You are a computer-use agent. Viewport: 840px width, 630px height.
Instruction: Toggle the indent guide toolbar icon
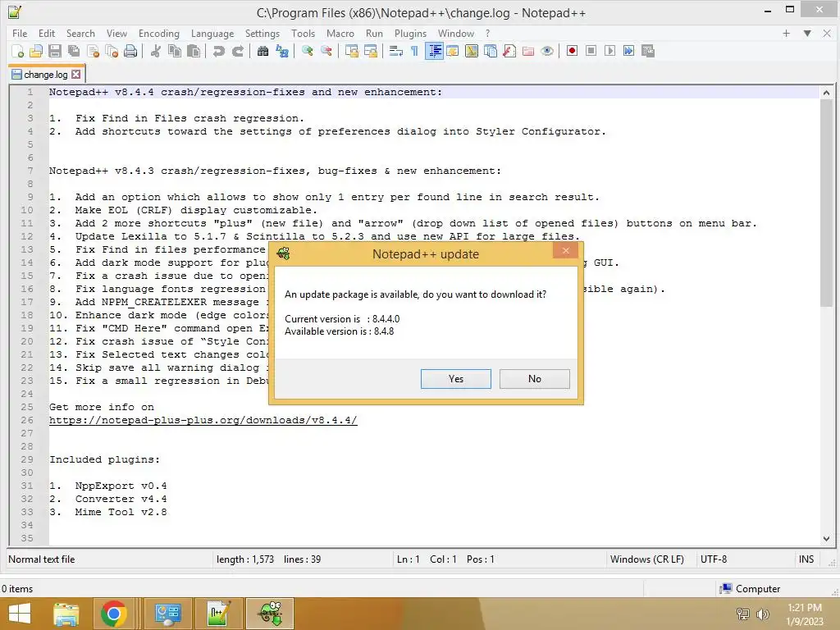point(435,51)
